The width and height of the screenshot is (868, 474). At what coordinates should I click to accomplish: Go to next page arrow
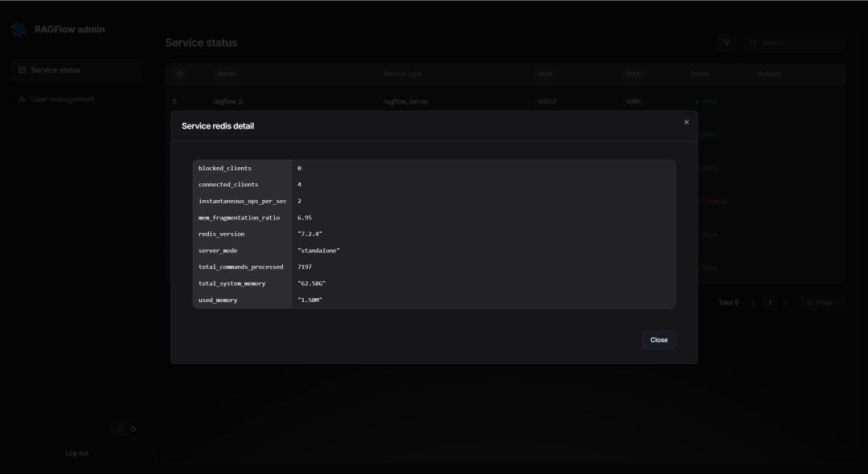coord(786,303)
